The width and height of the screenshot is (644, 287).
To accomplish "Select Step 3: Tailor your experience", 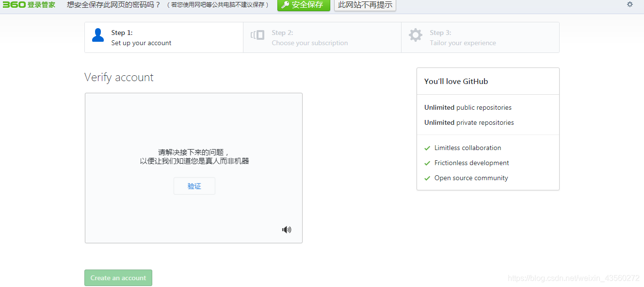I will coord(480,37).
